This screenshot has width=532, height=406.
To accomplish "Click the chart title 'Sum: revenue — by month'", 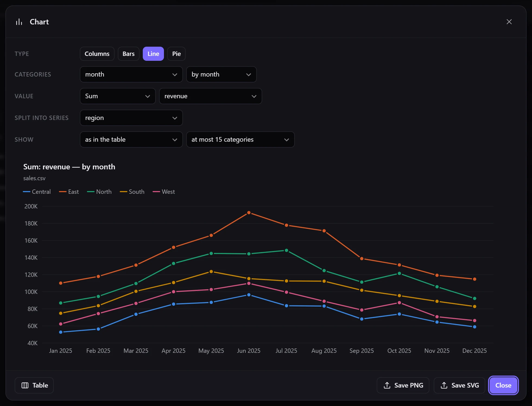I will tap(69, 167).
